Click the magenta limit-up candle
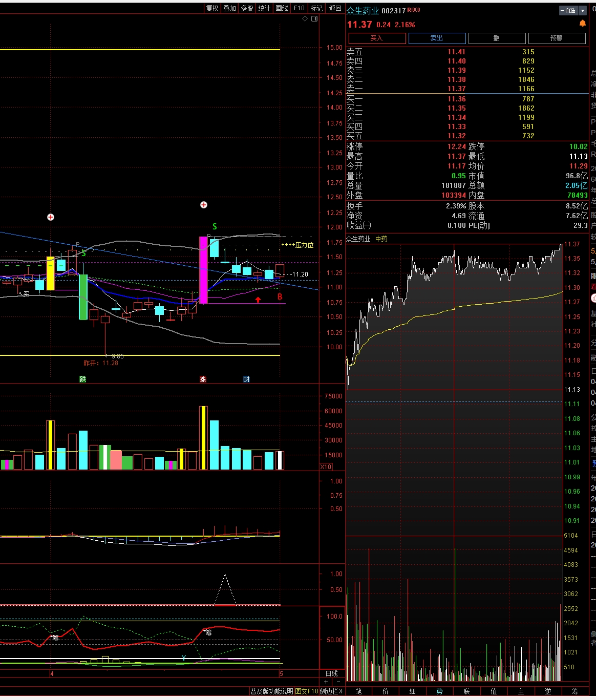Viewport: 596px width, 700px height. [203, 270]
